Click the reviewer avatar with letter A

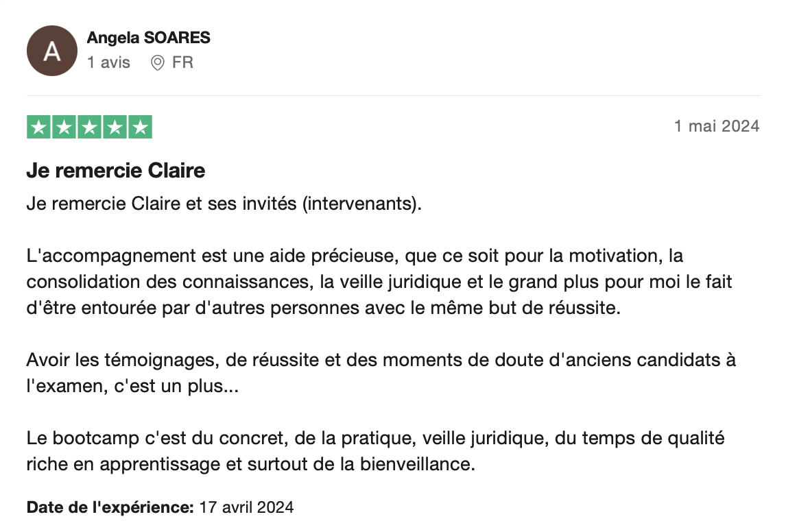coord(51,51)
